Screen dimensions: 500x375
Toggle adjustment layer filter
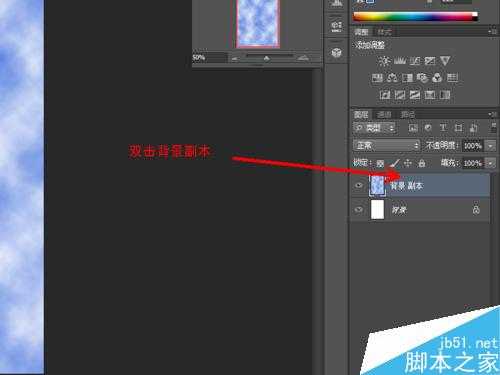428,128
